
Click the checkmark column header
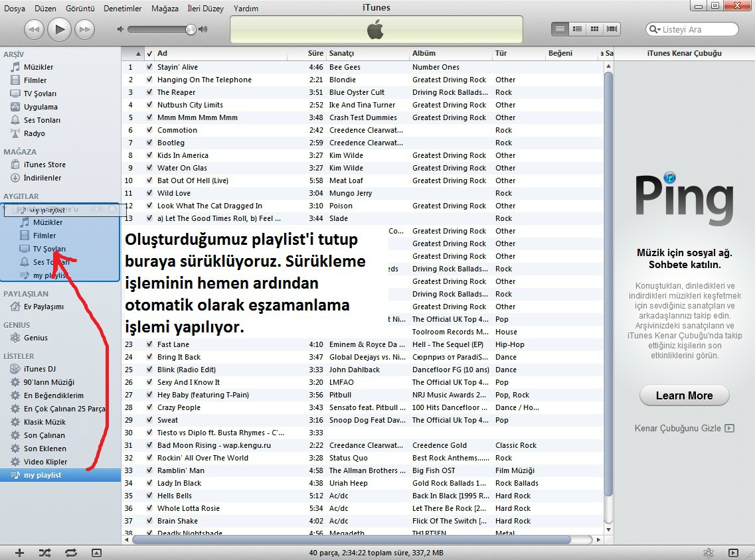(149, 53)
